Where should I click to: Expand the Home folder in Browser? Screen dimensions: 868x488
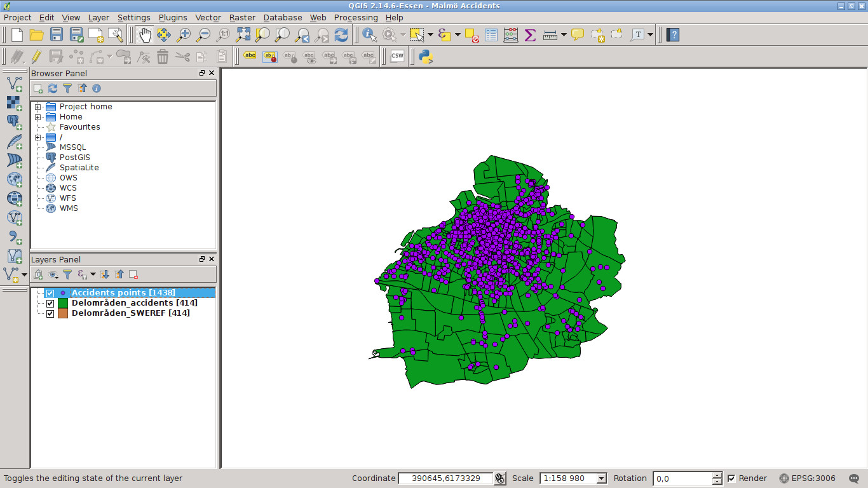pyautogui.click(x=38, y=117)
